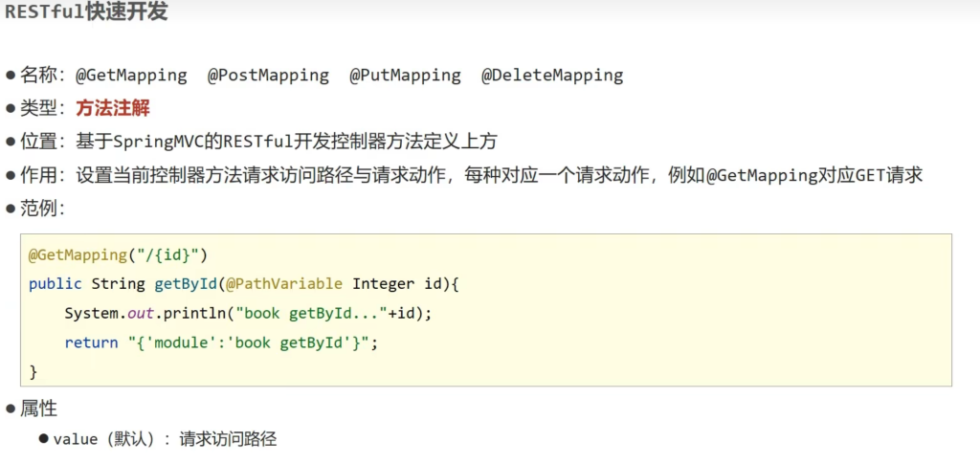Click the red 方法注解 text
Screen dimensions: 980x464
[x=113, y=108]
